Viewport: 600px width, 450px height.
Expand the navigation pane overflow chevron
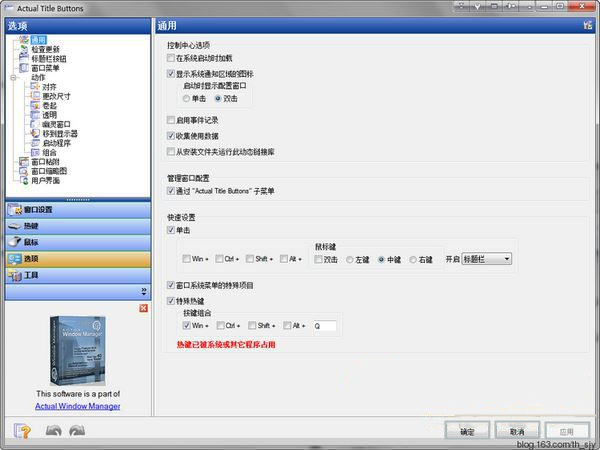pyautogui.click(x=142, y=291)
